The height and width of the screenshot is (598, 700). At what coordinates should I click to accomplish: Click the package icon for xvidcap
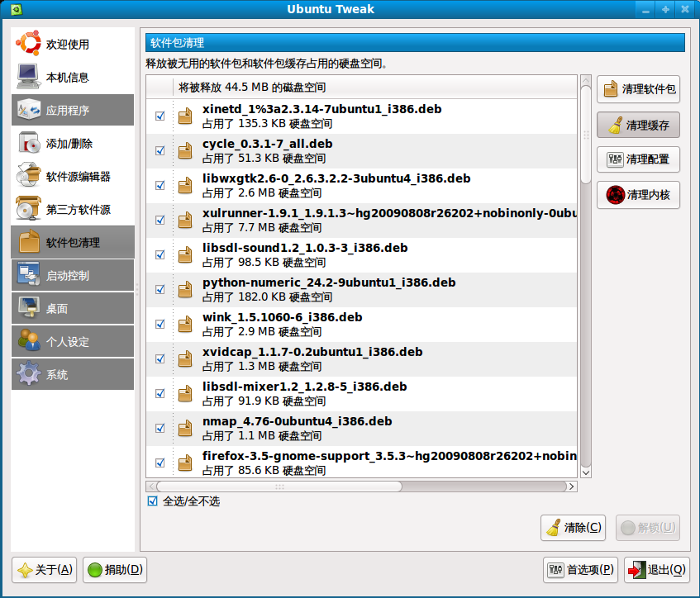click(x=185, y=358)
